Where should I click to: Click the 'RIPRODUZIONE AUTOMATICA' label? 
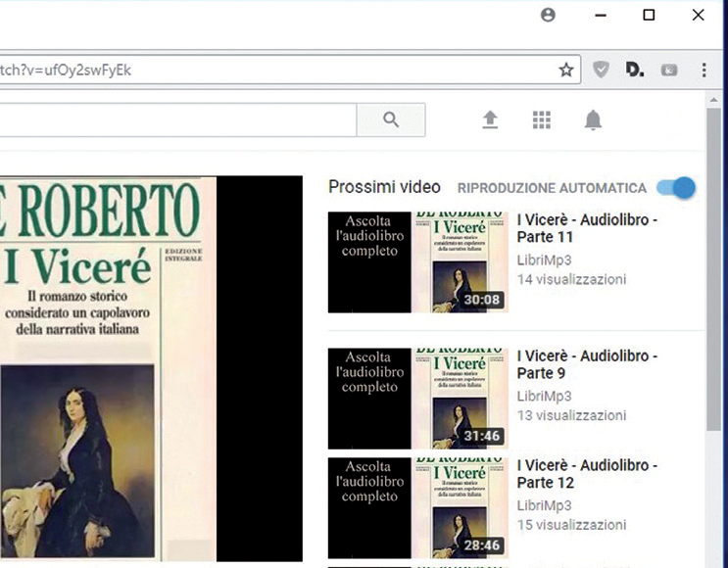[x=552, y=188]
